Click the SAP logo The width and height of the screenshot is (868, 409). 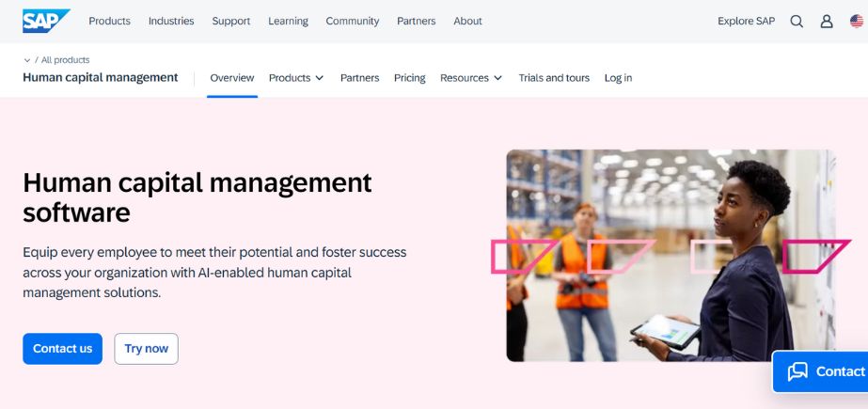click(x=46, y=21)
